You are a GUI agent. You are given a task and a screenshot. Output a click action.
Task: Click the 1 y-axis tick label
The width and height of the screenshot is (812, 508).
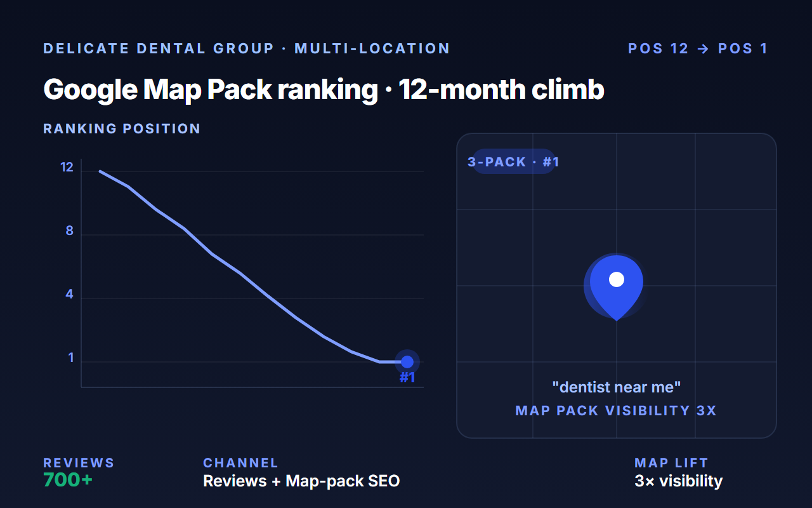[71, 358]
